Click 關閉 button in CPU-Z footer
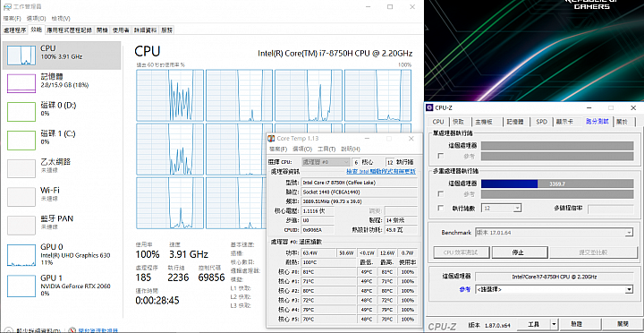The height and width of the screenshot is (333, 644). (x=623, y=324)
